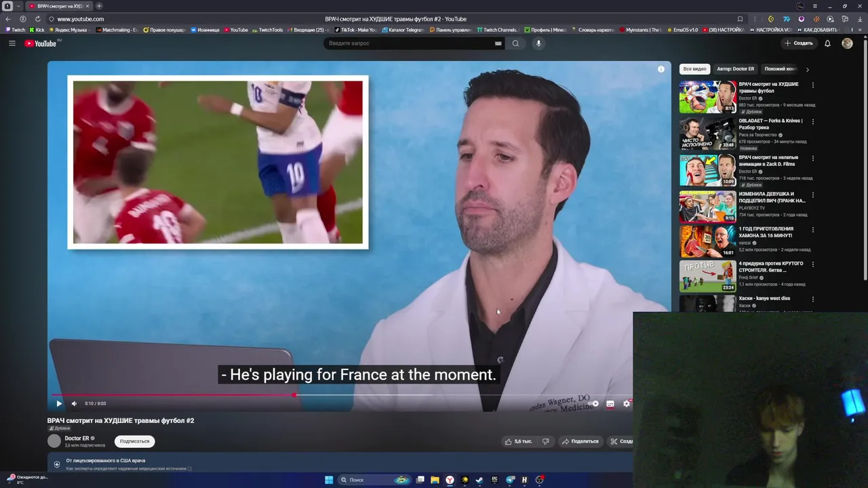The height and width of the screenshot is (488, 868).
Task: Dislike the video
Action: [x=545, y=441]
